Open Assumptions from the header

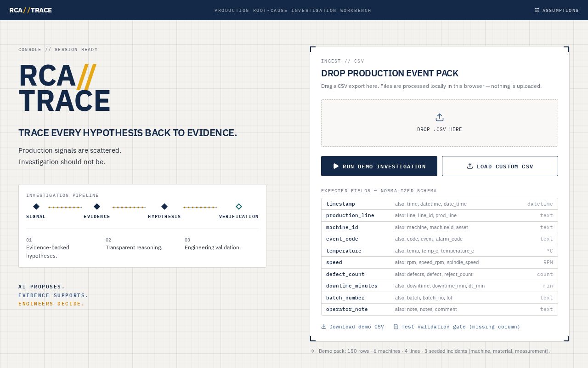tap(556, 10)
